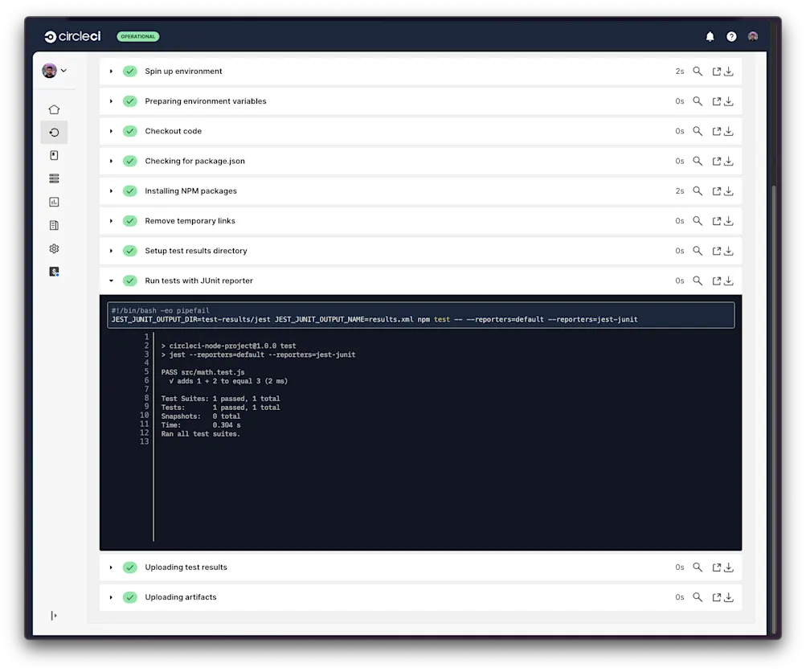Open the user avatar in the top bar

(752, 36)
